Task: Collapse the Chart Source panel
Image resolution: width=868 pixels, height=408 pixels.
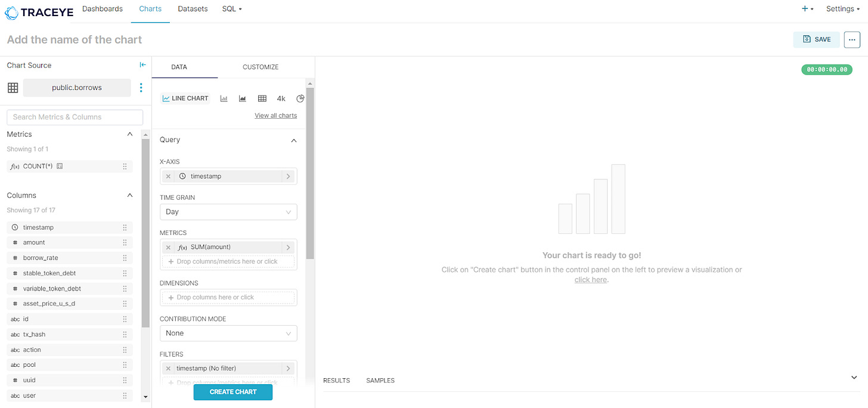Action: [x=142, y=65]
